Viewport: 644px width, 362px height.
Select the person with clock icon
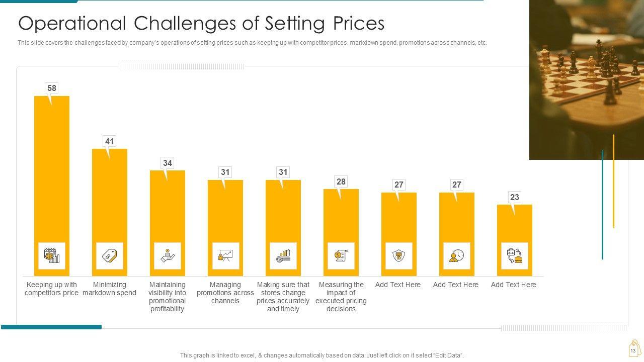[x=457, y=256]
